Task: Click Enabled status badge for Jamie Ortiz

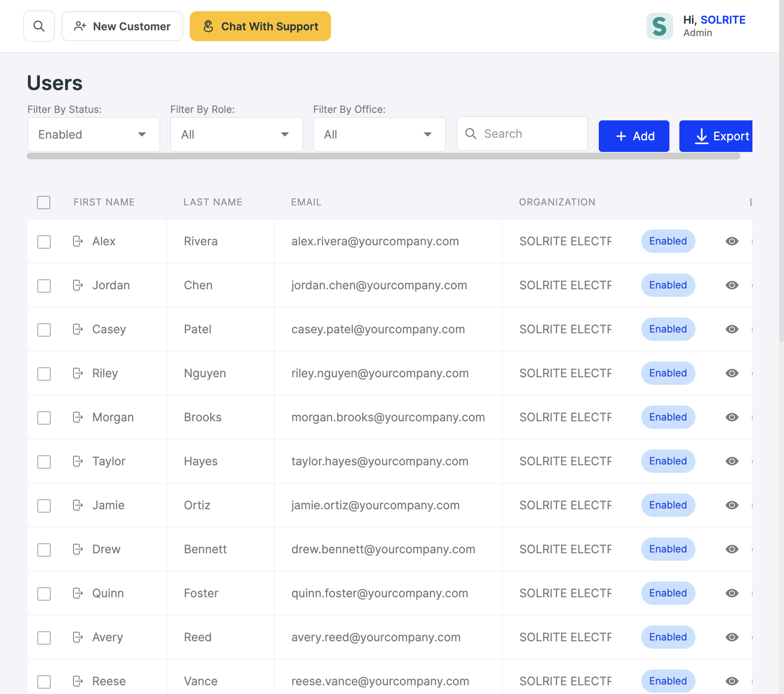Action: click(668, 505)
